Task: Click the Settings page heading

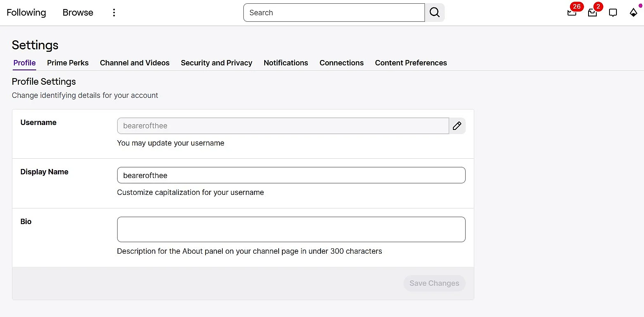Action: tap(35, 45)
